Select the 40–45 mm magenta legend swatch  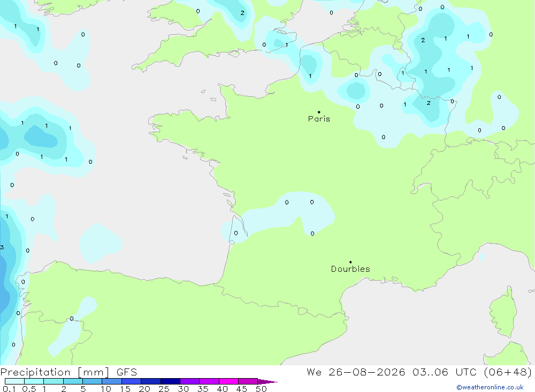click(228, 381)
